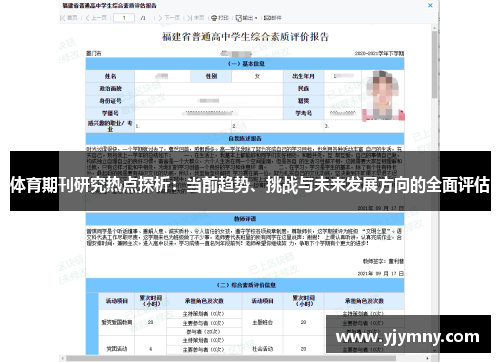Click the 身份证号 label cell
The height and width of the screenshot is (362, 500).
click(110, 101)
